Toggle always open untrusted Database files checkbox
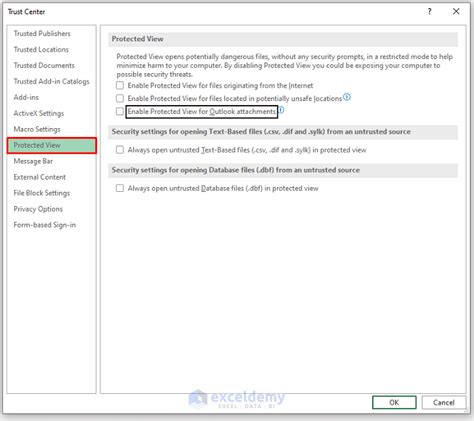 point(120,188)
